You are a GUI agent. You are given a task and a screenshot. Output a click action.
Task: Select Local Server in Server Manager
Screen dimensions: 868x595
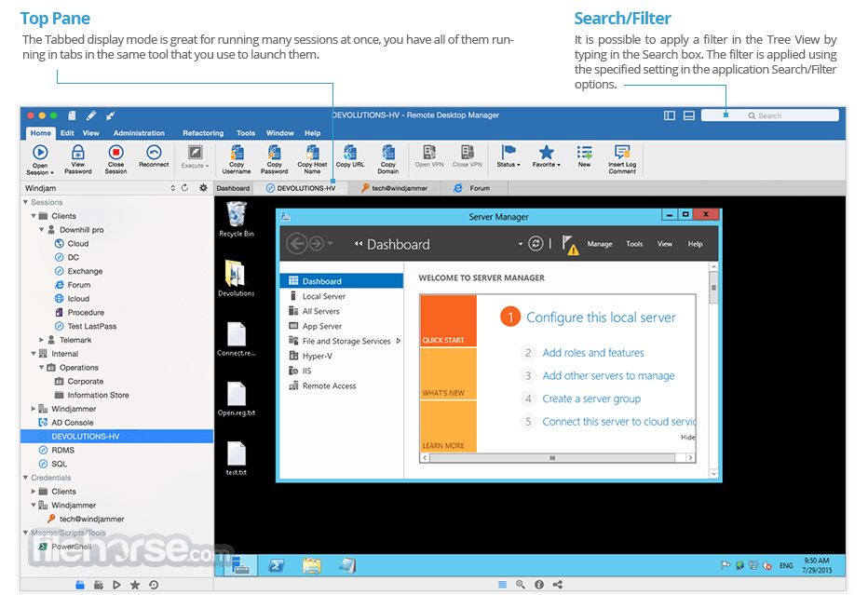(x=324, y=296)
